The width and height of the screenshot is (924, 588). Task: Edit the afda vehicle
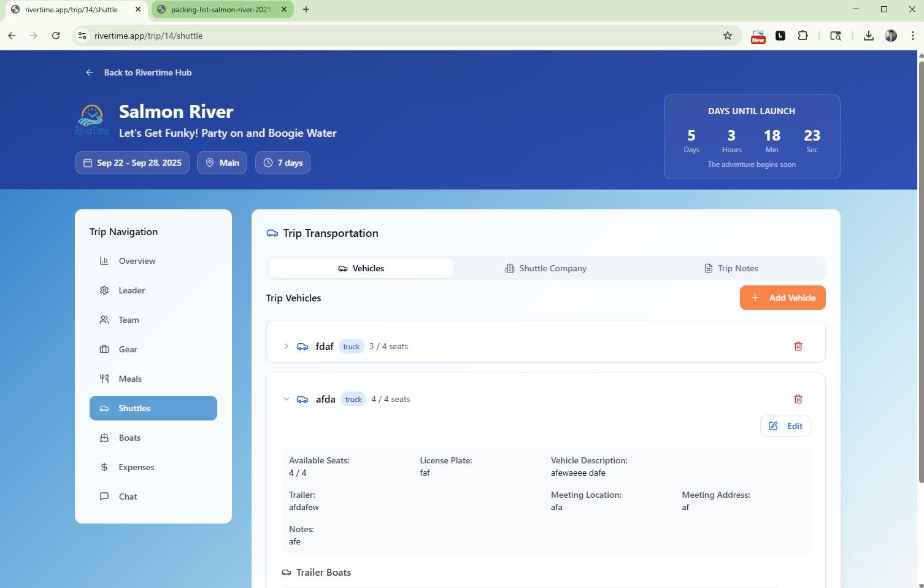tap(785, 426)
